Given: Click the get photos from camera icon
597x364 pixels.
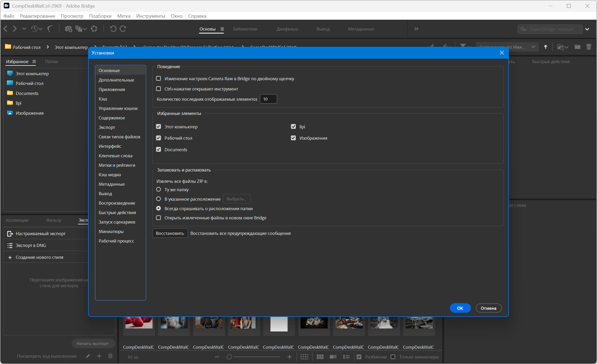Looking at the screenshot, I should point(68,29).
